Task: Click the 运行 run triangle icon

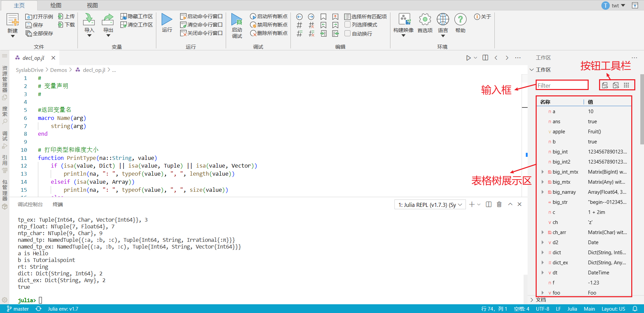Action: click(167, 19)
